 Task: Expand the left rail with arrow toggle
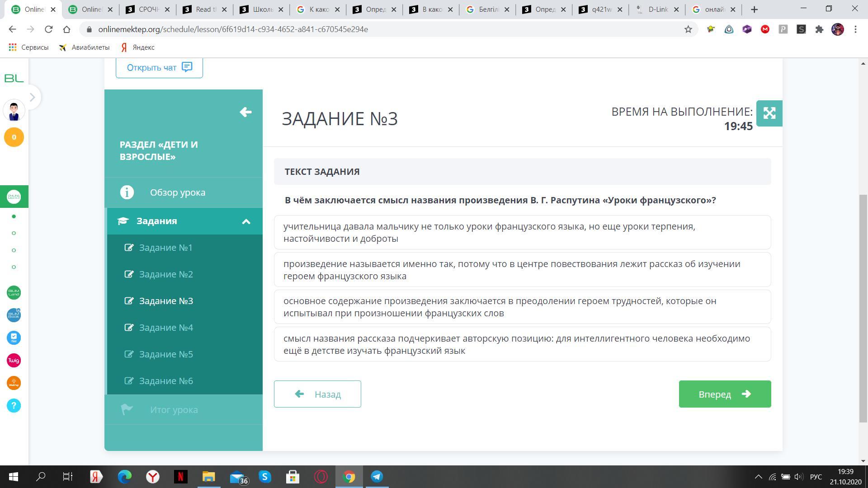click(x=32, y=97)
